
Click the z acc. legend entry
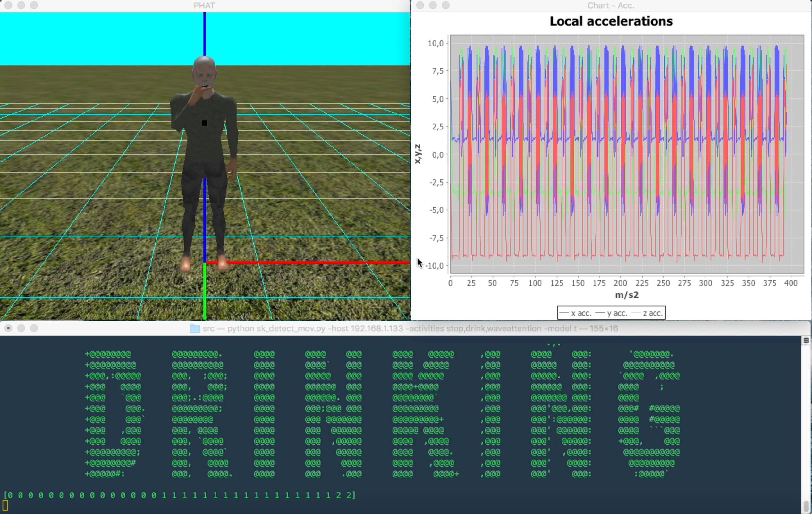pos(647,313)
